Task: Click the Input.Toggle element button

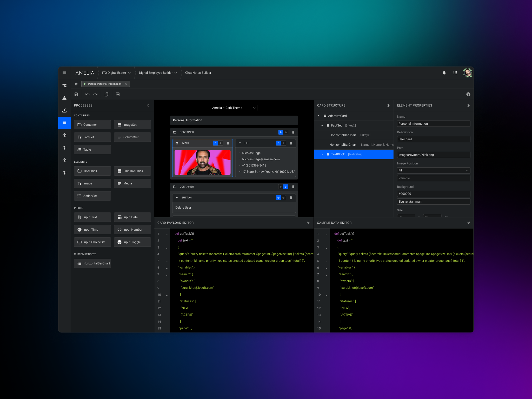Action: click(x=132, y=242)
